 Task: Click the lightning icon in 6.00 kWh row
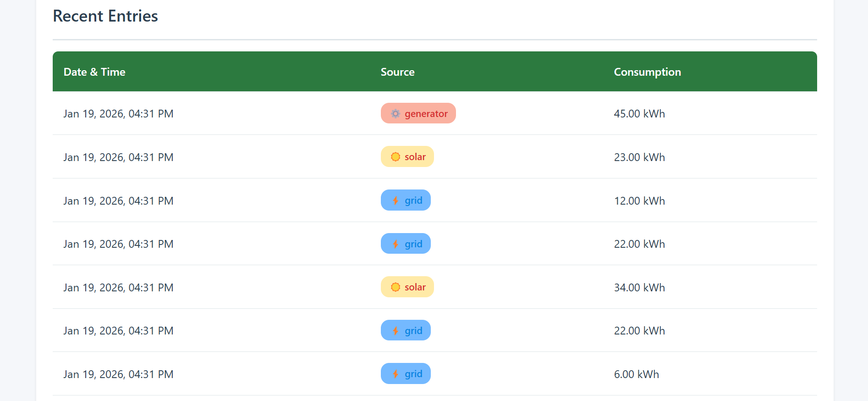pyautogui.click(x=396, y=374)
